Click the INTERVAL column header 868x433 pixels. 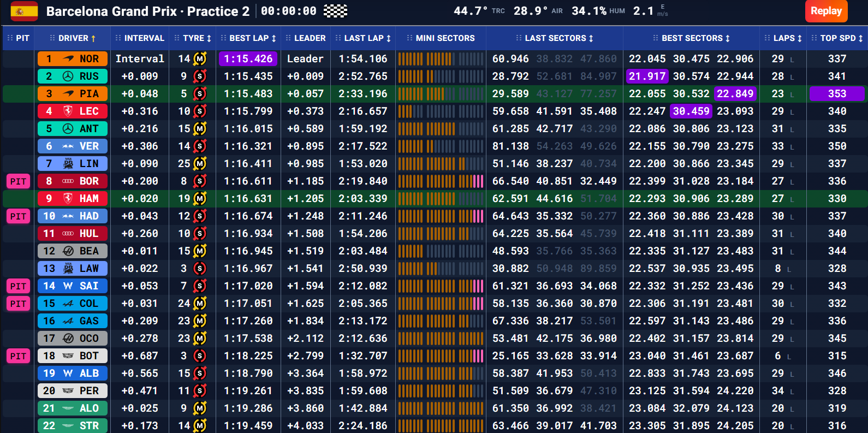pyautogui.click(x=140, y=38)
